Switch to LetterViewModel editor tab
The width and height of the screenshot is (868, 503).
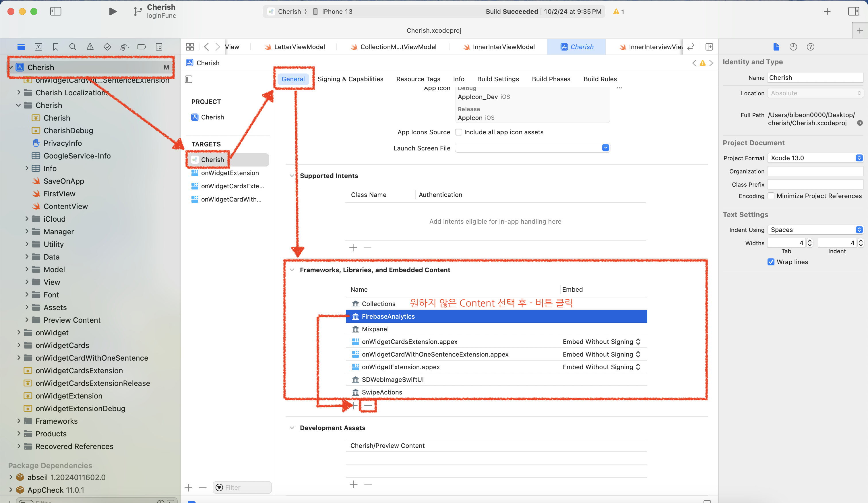(294, 47)
